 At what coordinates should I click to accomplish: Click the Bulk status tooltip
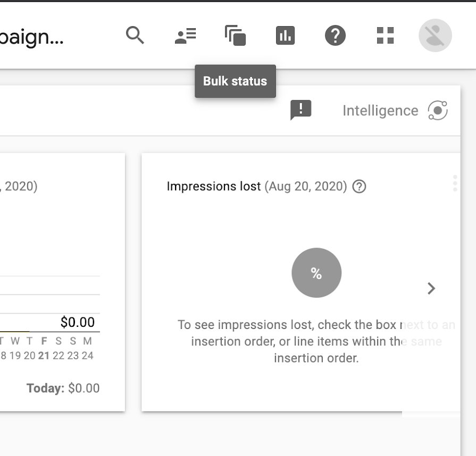tap(235, 81)
